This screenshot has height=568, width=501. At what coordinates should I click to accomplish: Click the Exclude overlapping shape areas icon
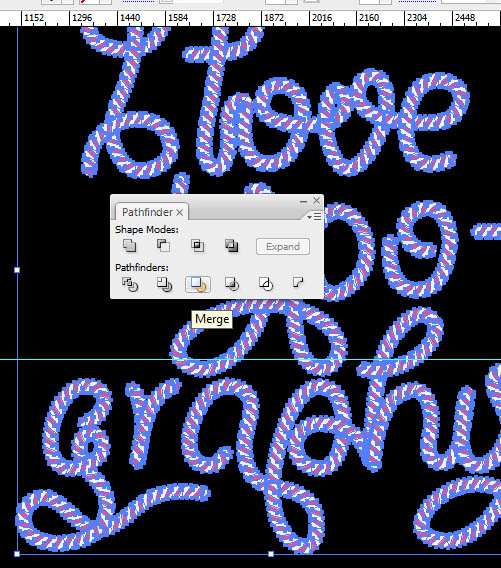(231, 246)
